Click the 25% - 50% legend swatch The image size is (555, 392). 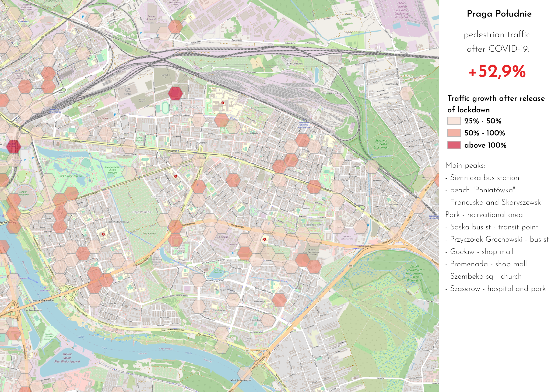pyautogui.click(x=454, y=121)
